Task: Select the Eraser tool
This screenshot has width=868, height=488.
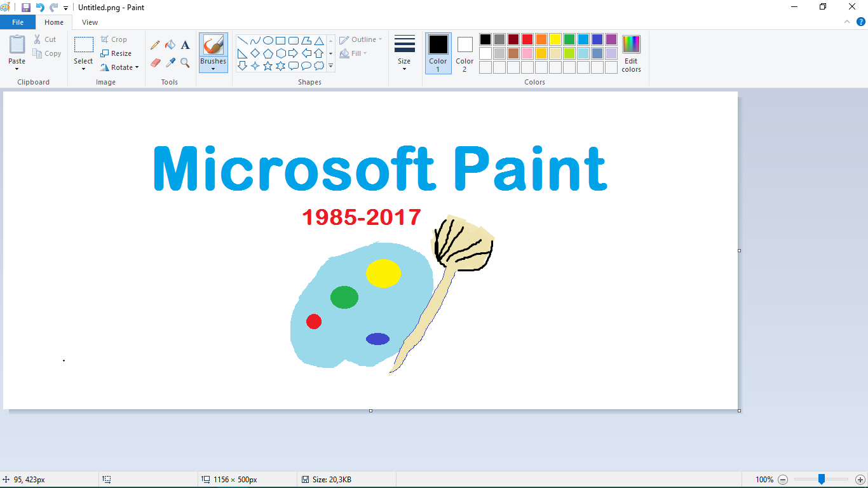Action: [x=155, y=63]
